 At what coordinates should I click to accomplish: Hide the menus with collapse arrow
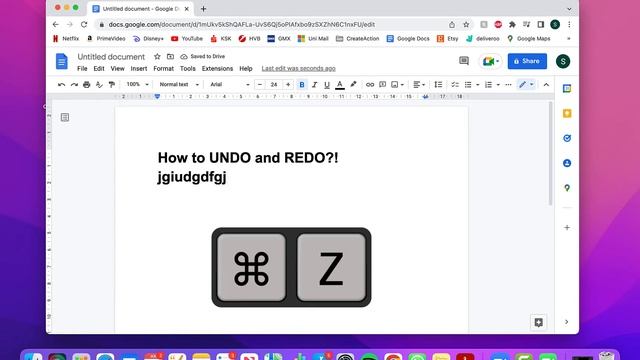(x=546, y=84)
